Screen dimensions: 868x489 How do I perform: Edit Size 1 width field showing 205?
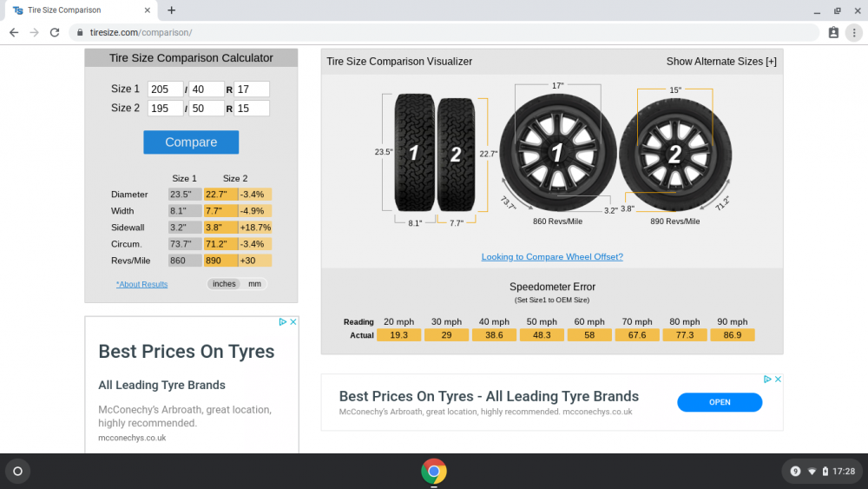(165, 89)
